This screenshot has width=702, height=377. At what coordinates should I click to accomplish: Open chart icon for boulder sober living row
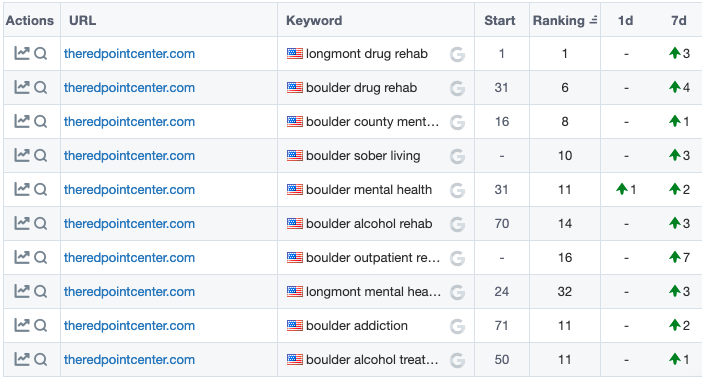coord(21,155)
